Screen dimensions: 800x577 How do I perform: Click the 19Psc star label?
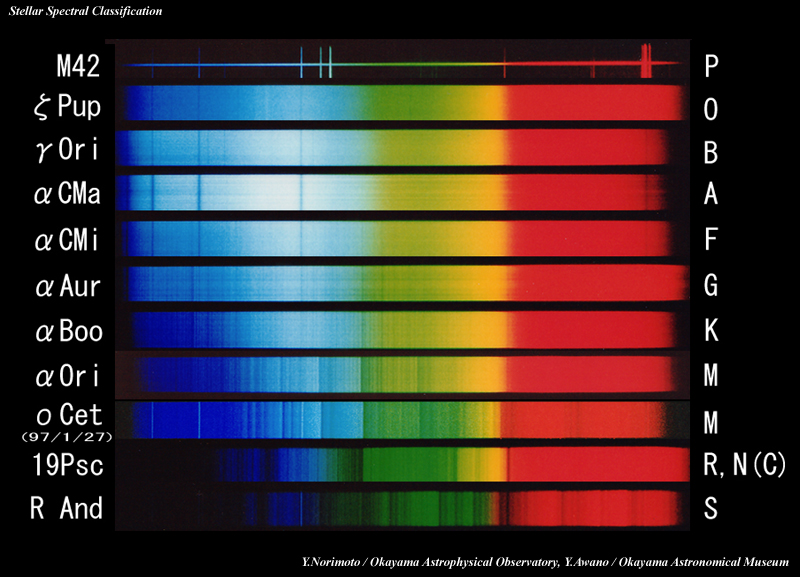click(x=64, y=465)
